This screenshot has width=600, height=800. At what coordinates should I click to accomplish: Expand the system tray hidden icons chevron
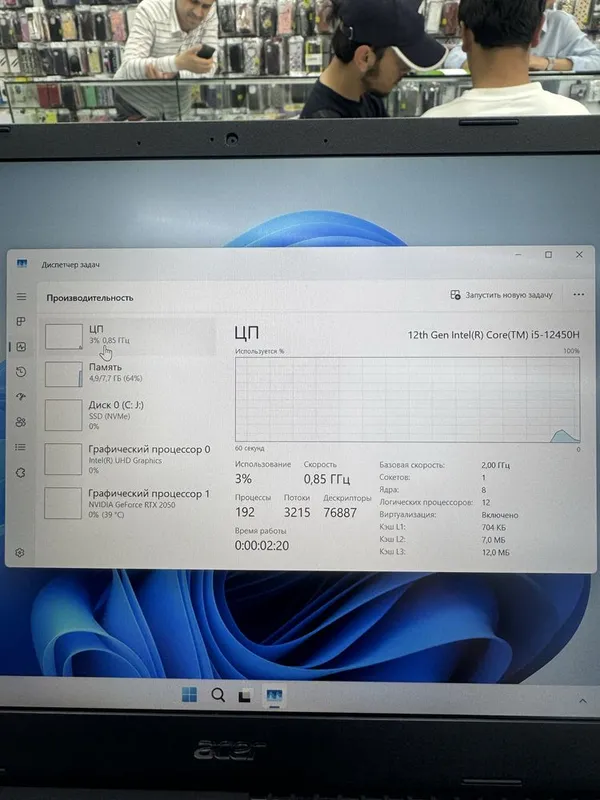coord(583,701)
